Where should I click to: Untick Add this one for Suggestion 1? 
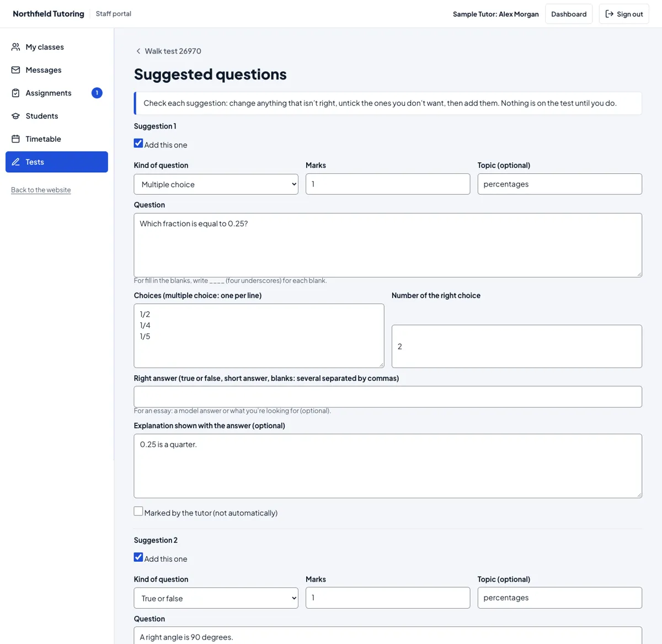click(x=138, y=143)
